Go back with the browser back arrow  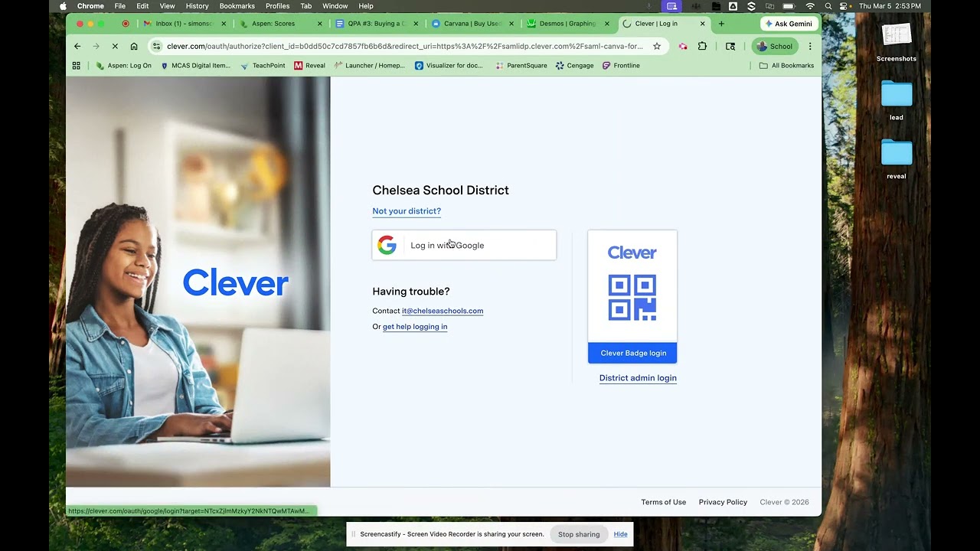77,46
